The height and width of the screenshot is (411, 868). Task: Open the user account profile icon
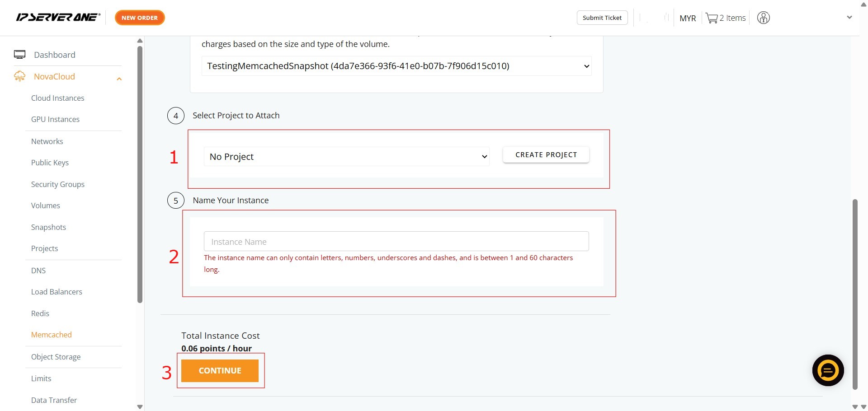pyautogui.click(x=763, y=18)
